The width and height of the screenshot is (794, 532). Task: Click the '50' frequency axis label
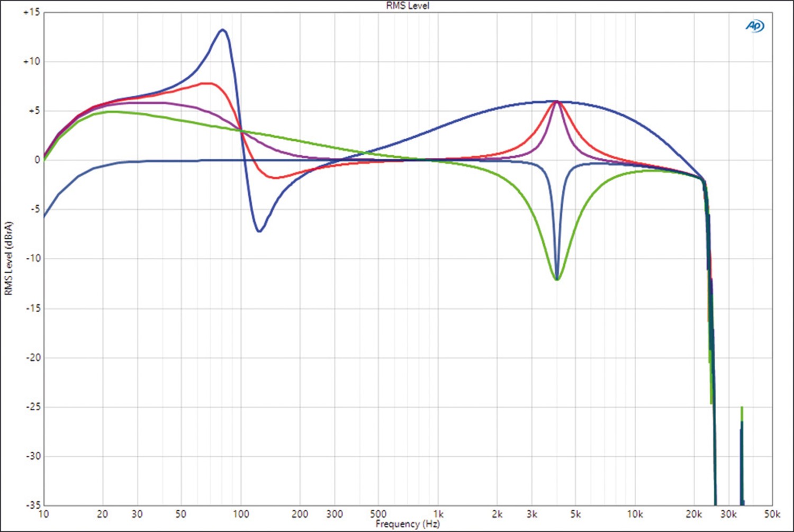tap(181, 514)
